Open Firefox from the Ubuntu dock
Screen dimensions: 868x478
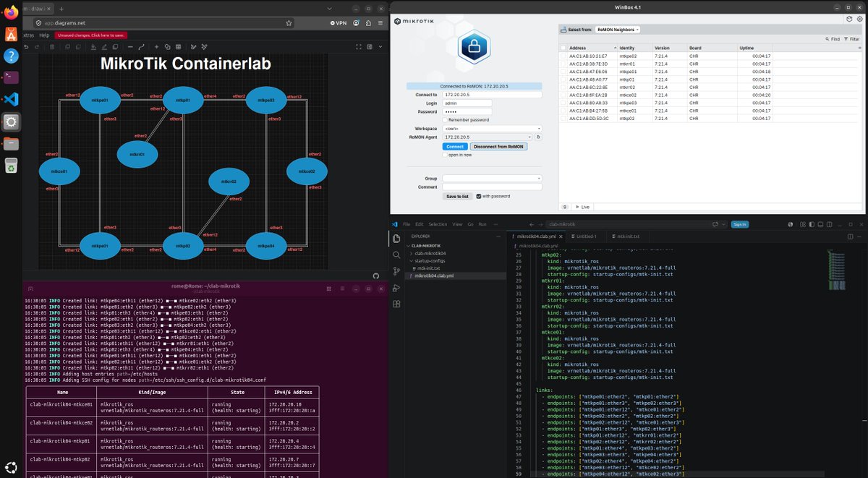pyautogui.click(x=11, y=12)
